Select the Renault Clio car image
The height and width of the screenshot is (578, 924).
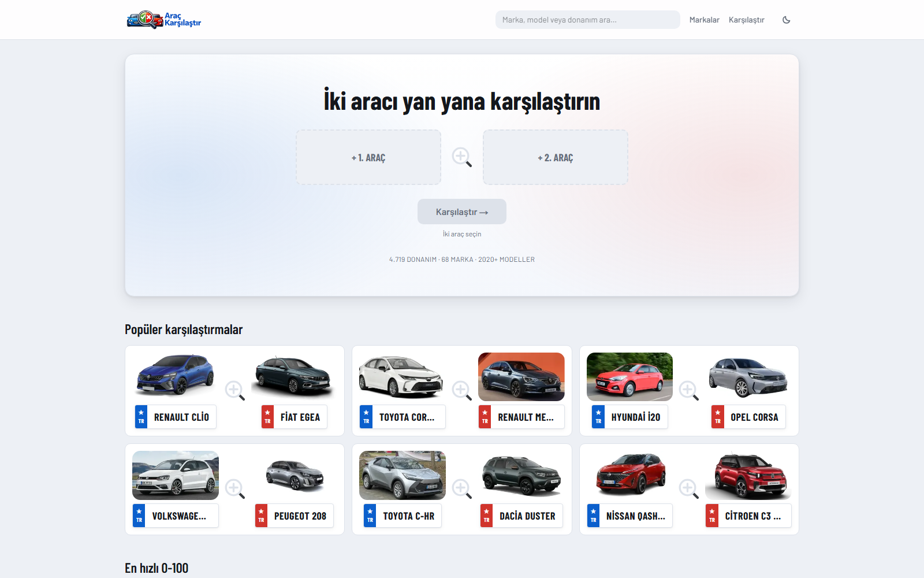point(176,376)
